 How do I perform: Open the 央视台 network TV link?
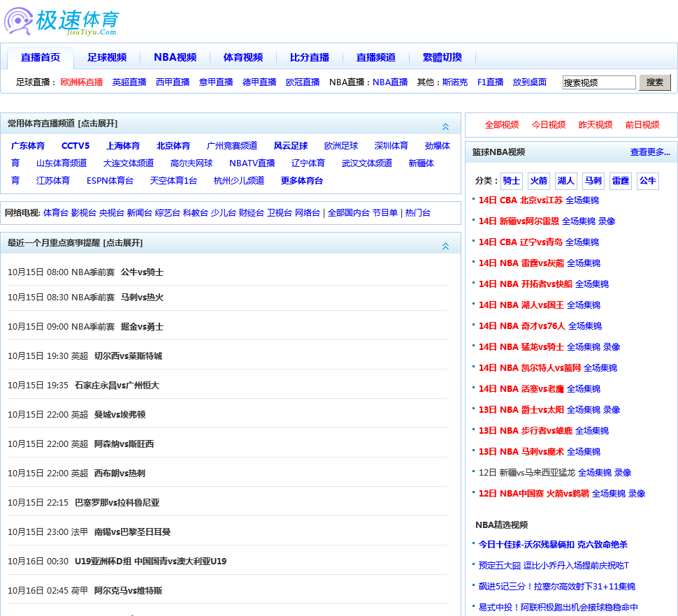(x=112, y=212)
